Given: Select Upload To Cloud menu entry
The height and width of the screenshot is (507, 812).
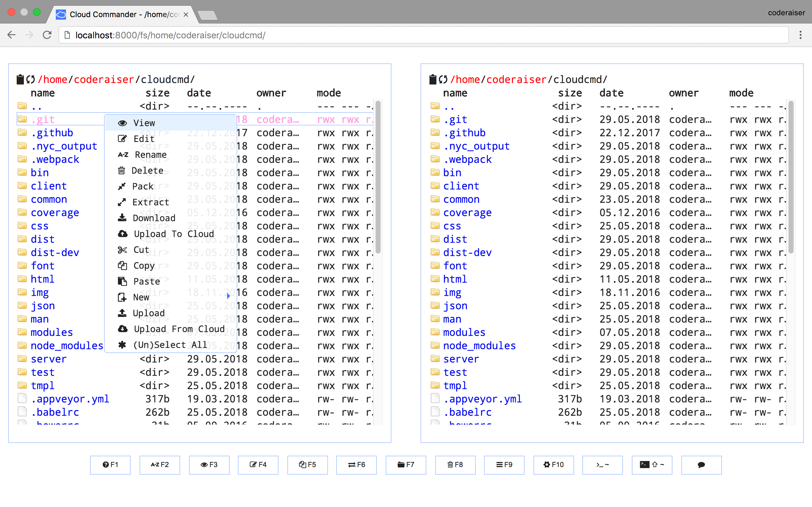Looking at the screenshot, I should click(x=174, y=234).
